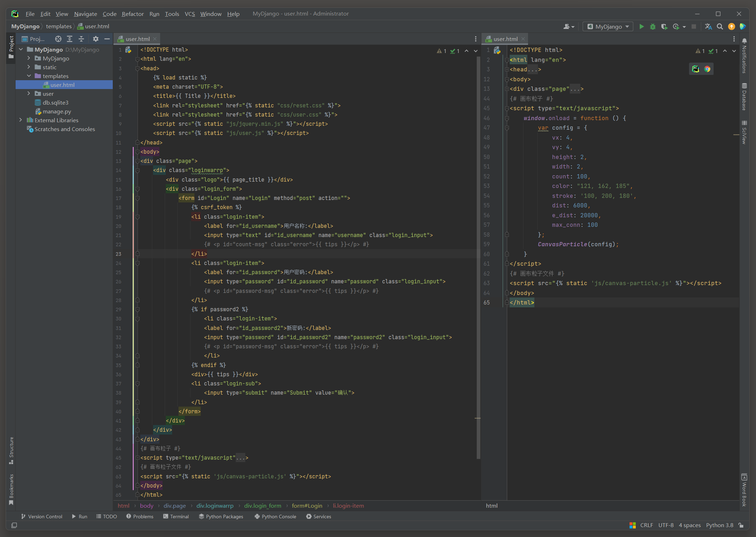
Task: Open left editor tab options (three dots)
Action: [475, 39]
